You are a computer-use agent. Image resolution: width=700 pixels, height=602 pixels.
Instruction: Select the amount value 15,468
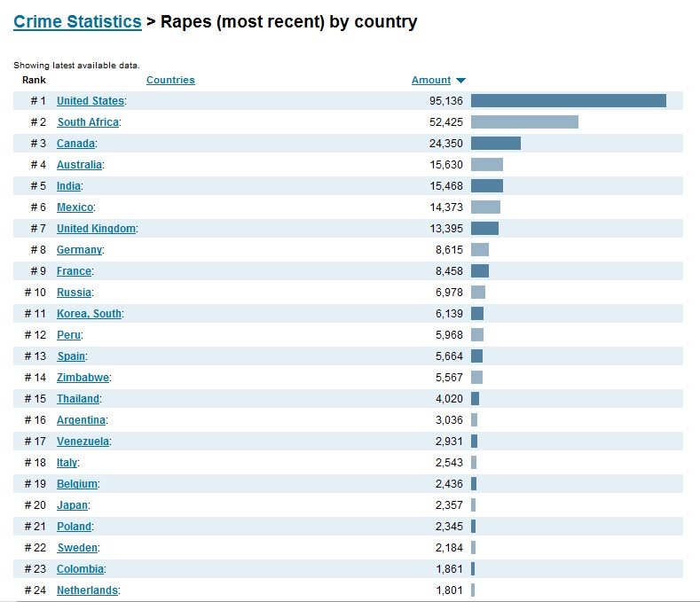tap(446, 186)
